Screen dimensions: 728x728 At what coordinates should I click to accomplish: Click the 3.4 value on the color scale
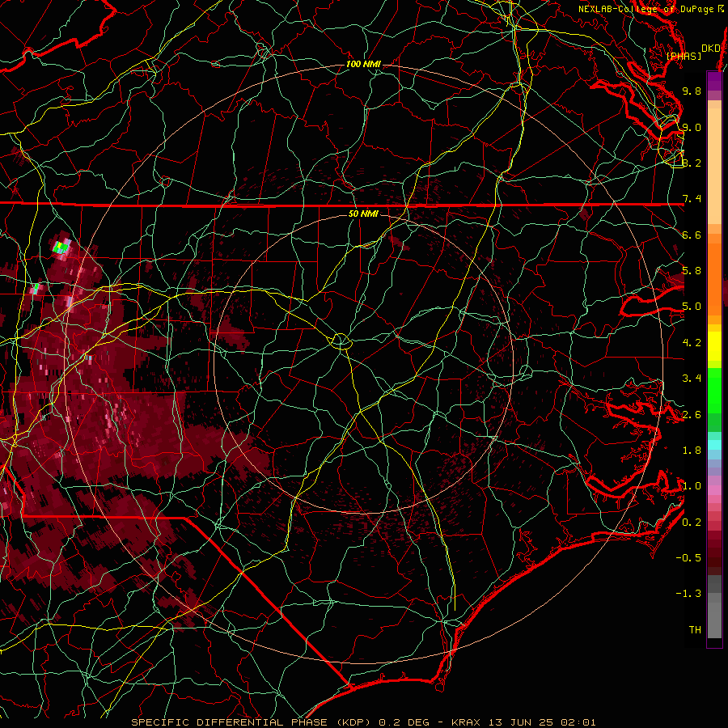(692, 379)
